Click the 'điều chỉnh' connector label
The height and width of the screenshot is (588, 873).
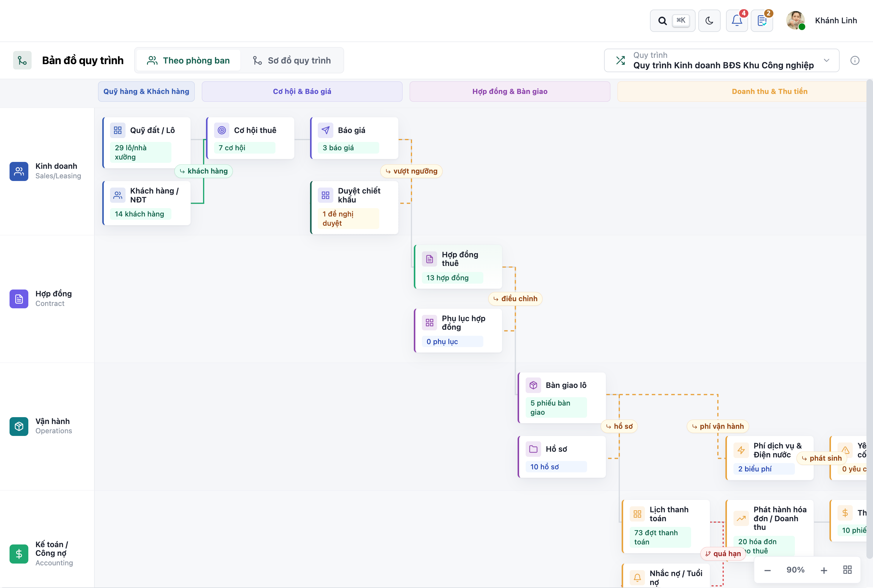coord(515,298)
